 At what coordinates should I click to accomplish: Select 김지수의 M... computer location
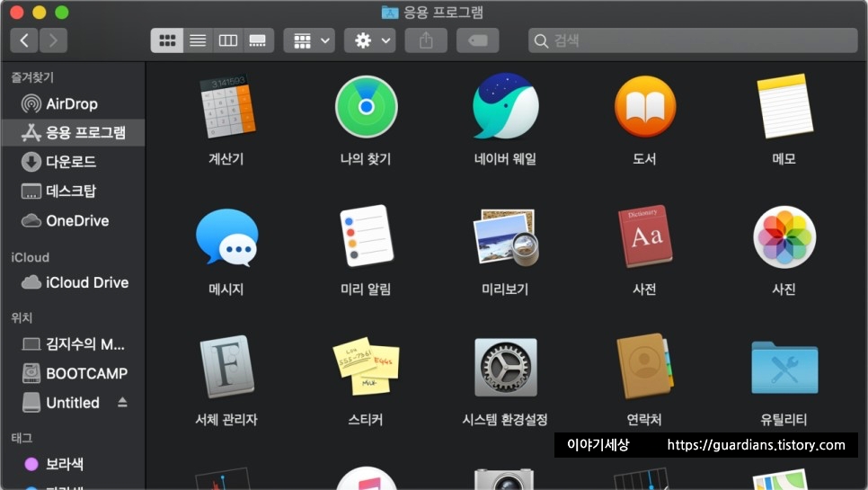click(x=73, y=344)
